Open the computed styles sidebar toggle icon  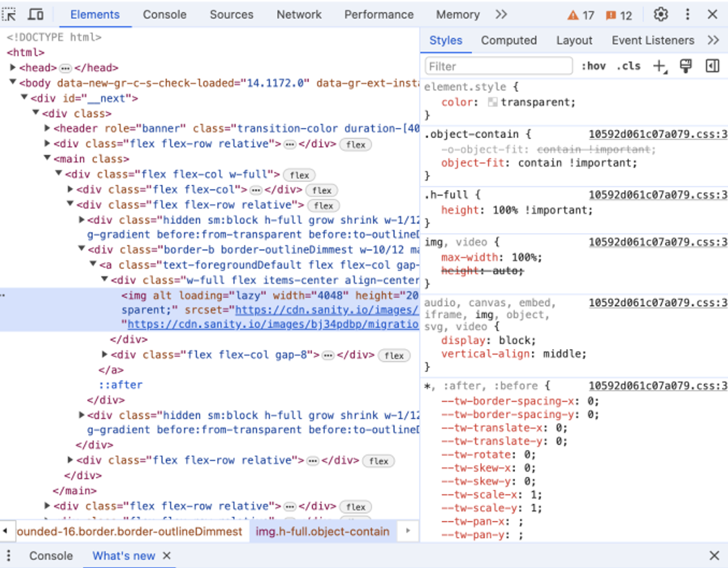tap(712, 66)
